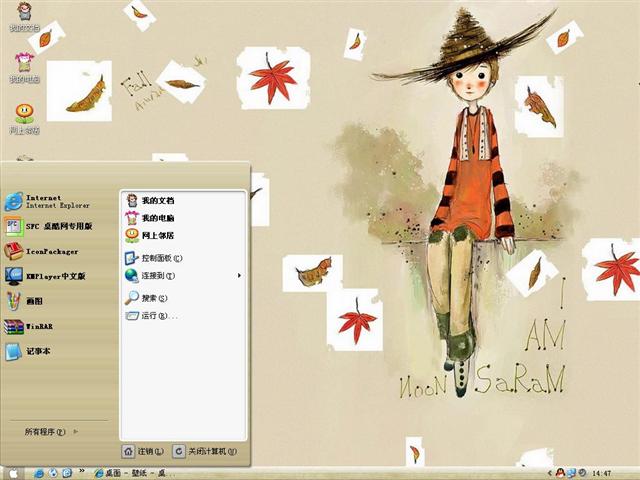The height and width of the screenshot is (480, 640).
Task: Expand 所有程序(P) all programs list
Action: point(51,431)
